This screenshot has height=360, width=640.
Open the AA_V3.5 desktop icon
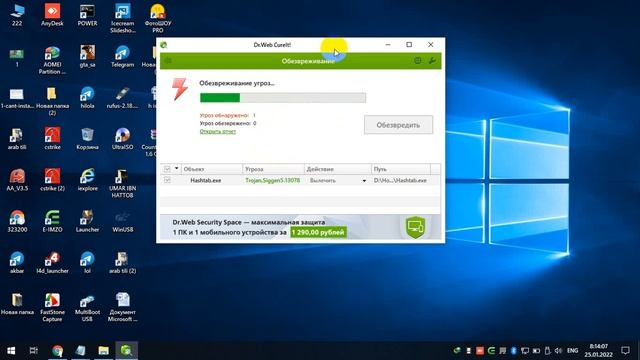click(17, 180)
